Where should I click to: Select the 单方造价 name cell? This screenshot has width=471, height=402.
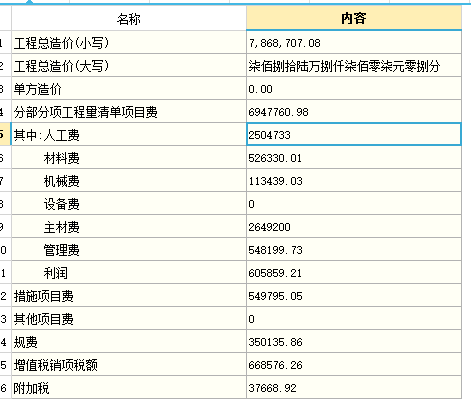[129, 88]
